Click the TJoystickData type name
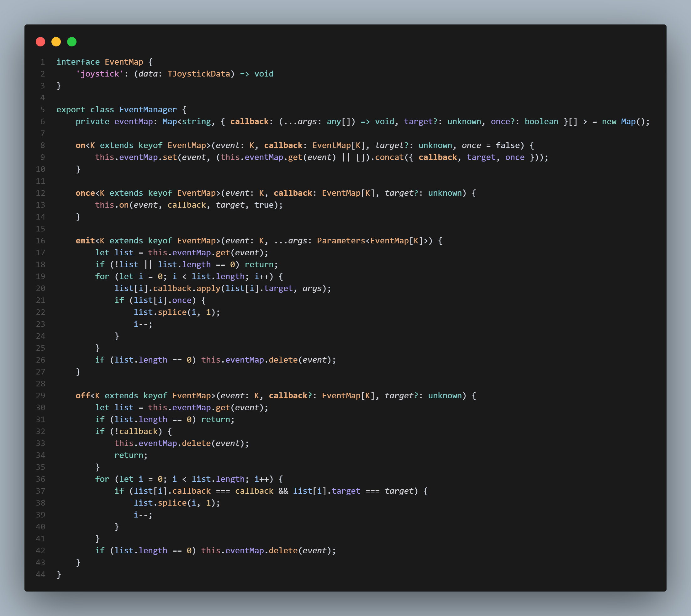The height and width of the screenshot is (616, 691). (x=199, y=74)
